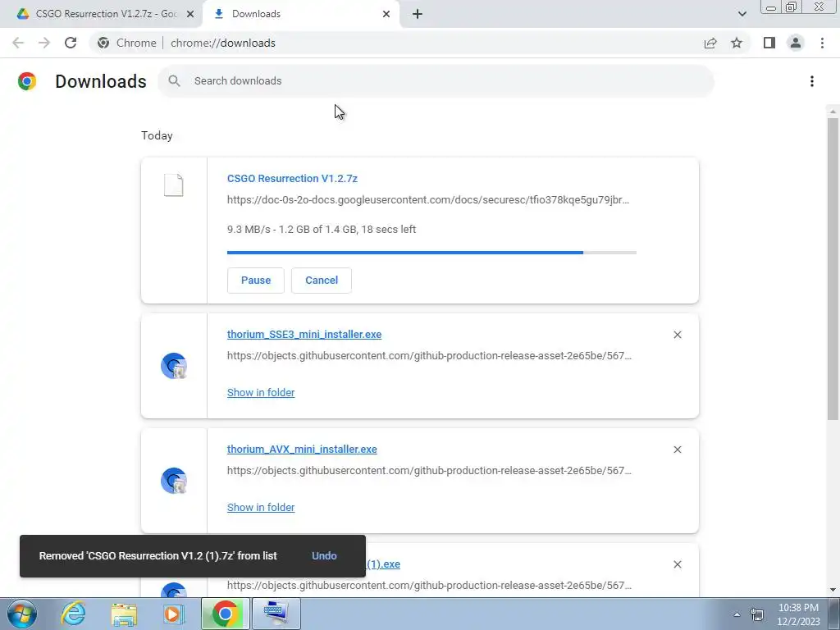Open thorium_SSE3_mini_installer.exe file link
This screenshot has height=630, width=840.
pyautogui.click(x=304, y=335)
